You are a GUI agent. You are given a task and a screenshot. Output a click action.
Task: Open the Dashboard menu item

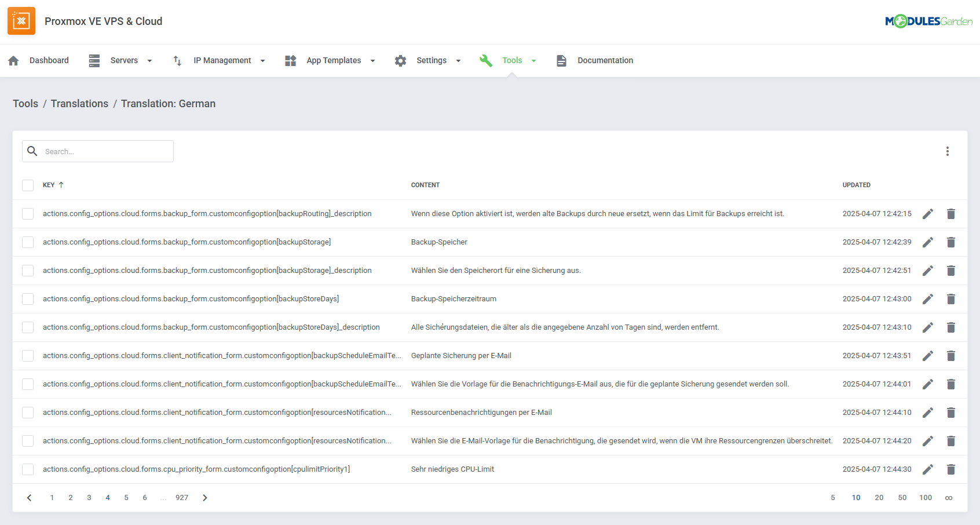click(49, 60)
